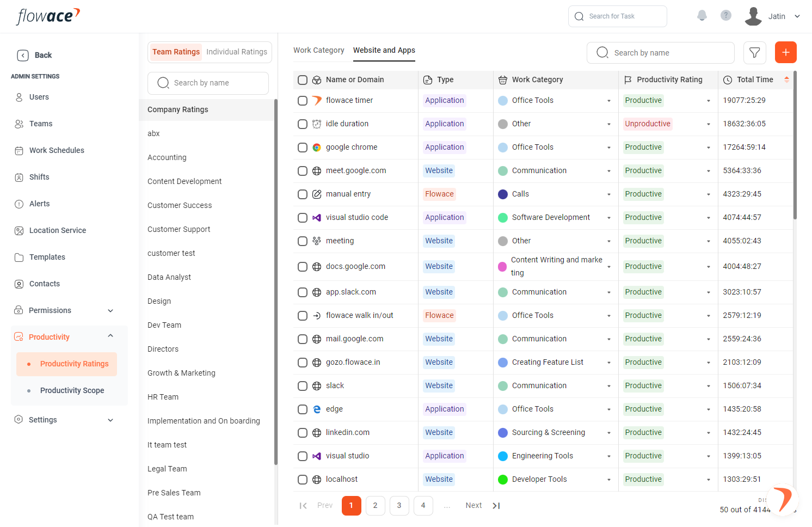
Task: Open Productivity Scope submenu item
Action: tap(72, 390)
